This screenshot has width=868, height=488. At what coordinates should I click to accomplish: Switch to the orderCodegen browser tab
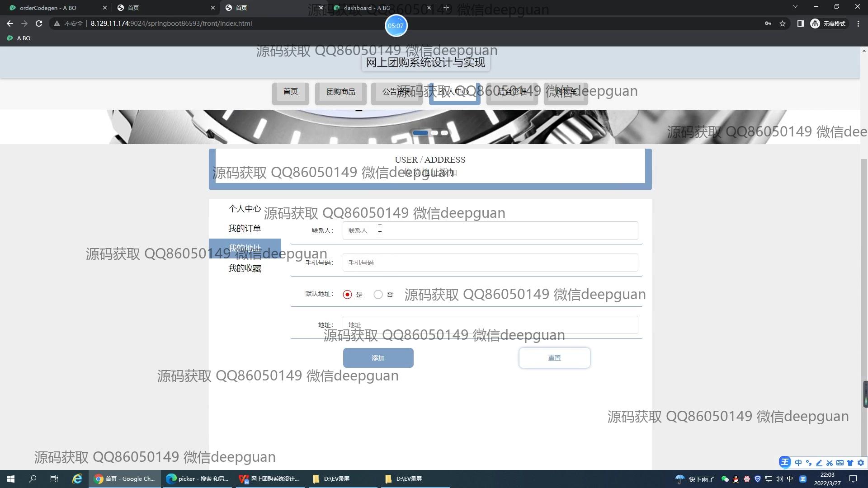point(48,8)
